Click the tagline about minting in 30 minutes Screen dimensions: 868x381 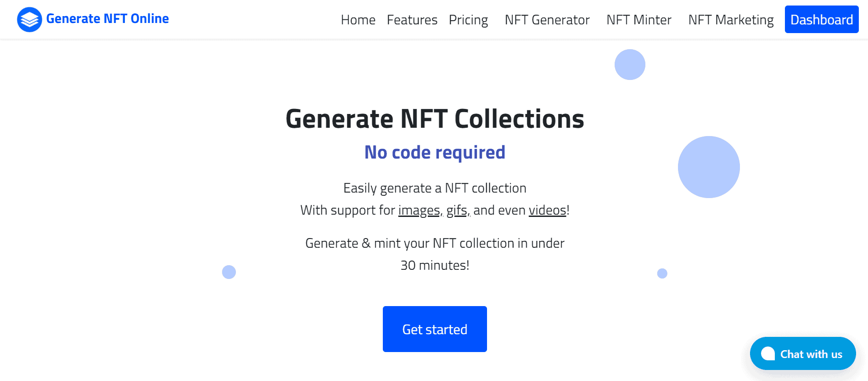point(435,254)
